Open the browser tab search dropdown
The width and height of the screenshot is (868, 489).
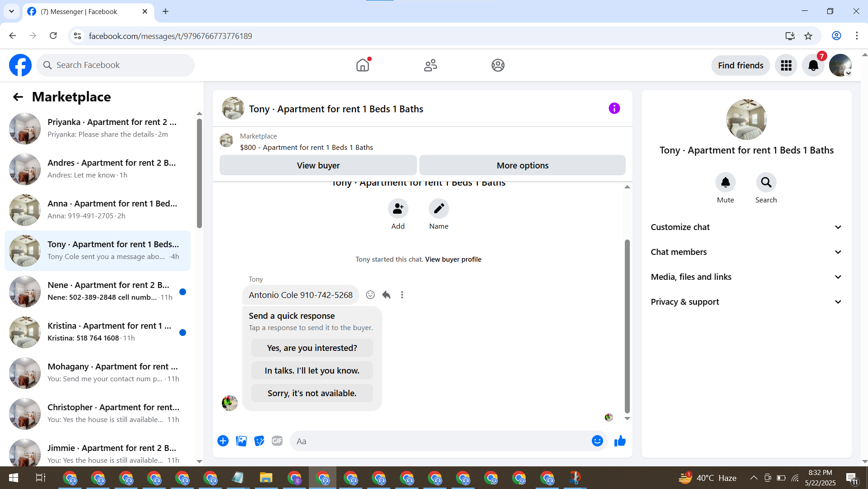pyautogui.click(x=11, y=11)
